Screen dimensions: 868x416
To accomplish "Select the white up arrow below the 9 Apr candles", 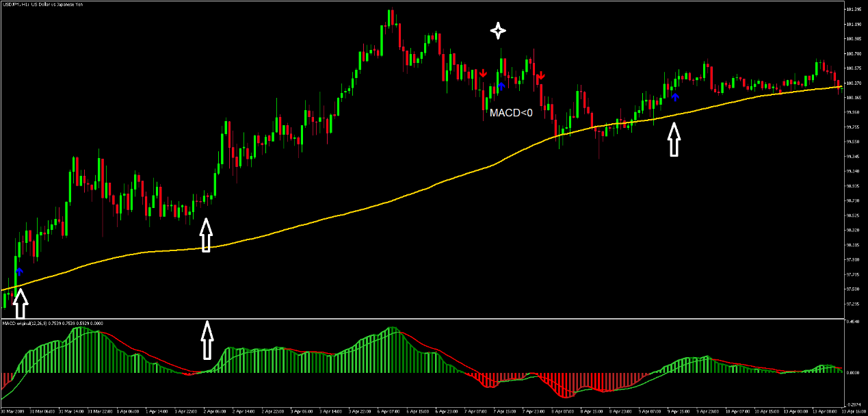I will point(674,140).
